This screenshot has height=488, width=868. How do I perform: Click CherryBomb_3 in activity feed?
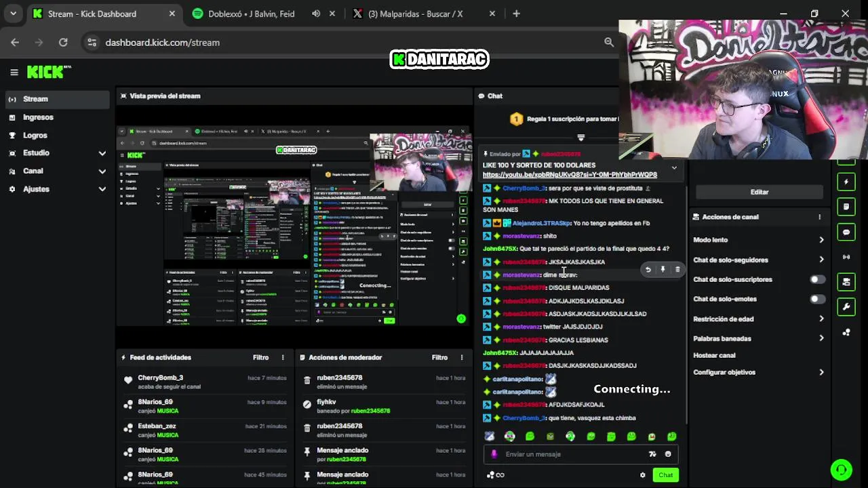(160, 378)
